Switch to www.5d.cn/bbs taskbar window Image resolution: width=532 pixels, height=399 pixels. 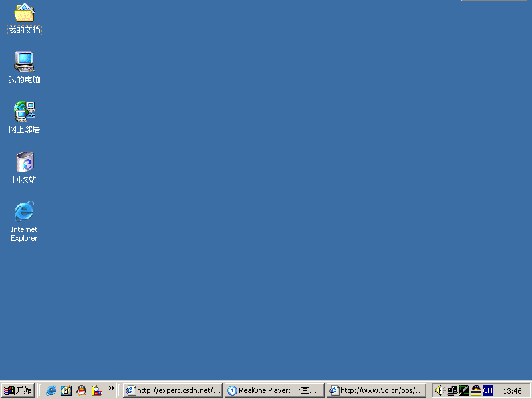376,390
